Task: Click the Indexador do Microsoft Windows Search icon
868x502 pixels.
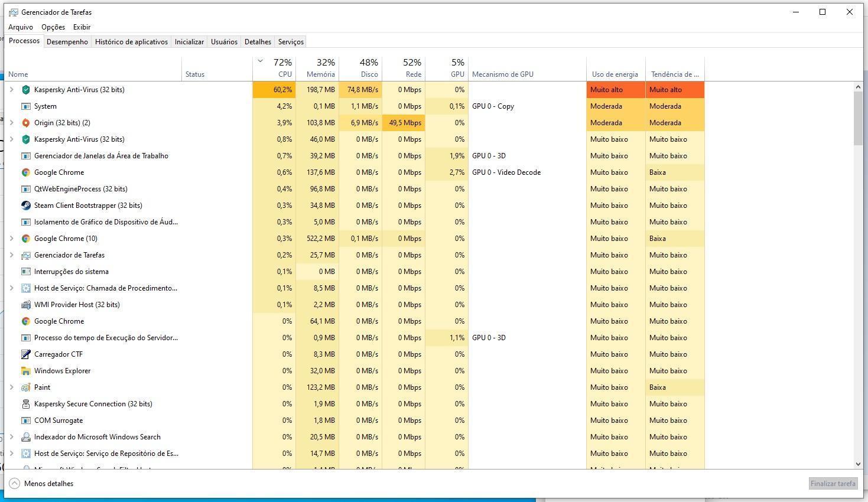Action: [25, 437]
